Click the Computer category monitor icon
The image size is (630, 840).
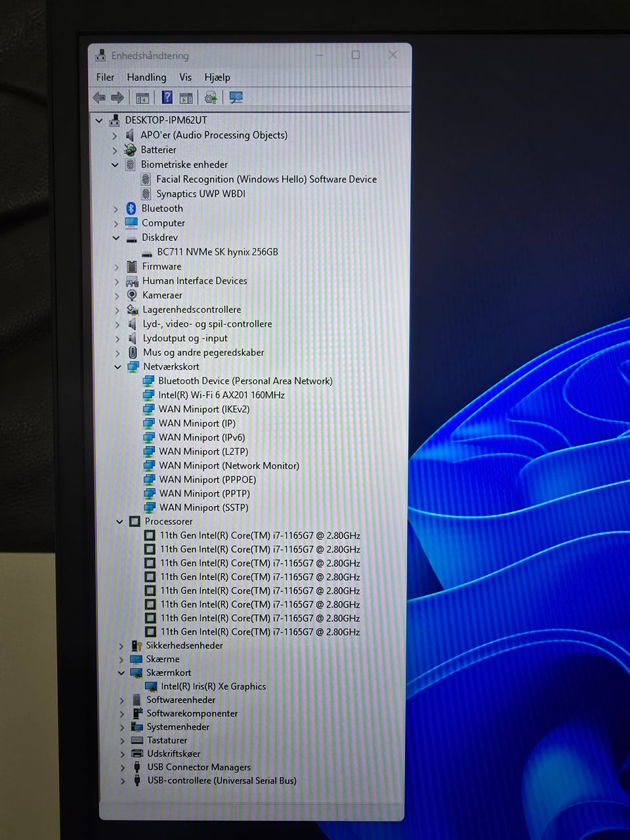131,222
